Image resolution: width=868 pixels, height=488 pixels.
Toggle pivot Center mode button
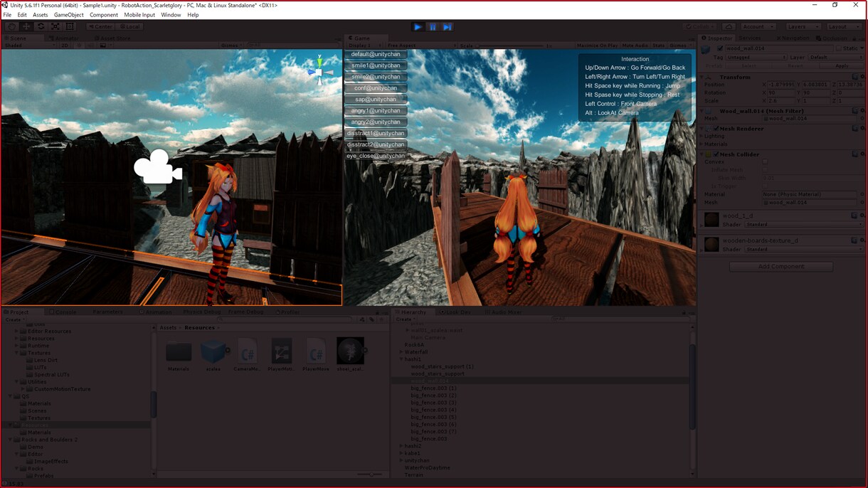[x=102, y=26]
